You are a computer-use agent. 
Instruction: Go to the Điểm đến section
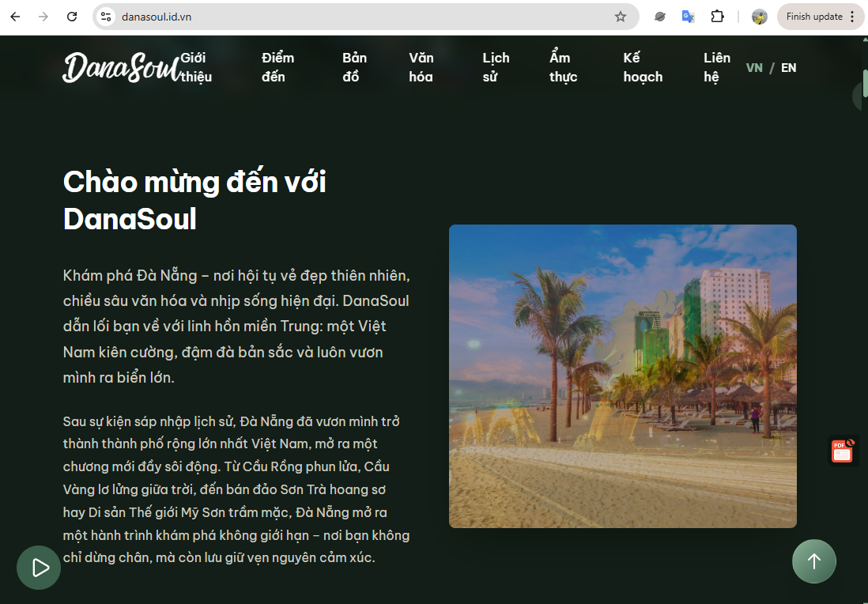[277, 67]
